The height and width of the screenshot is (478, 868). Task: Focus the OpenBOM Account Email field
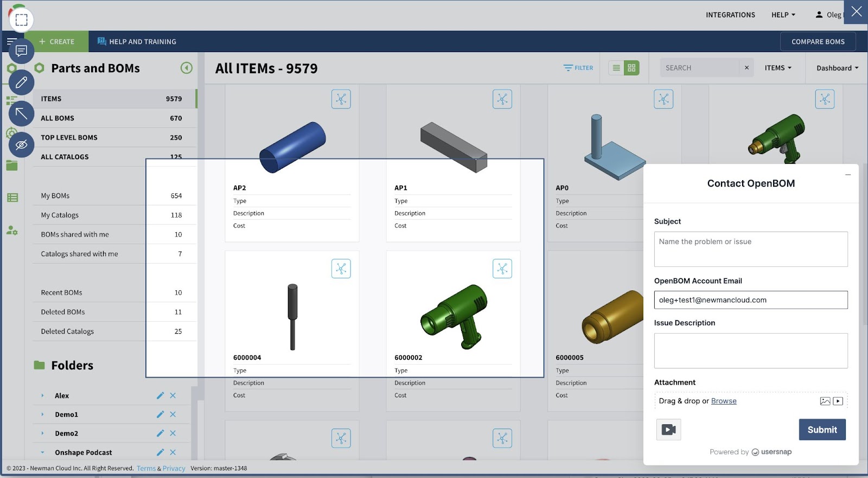click(751, 300)
